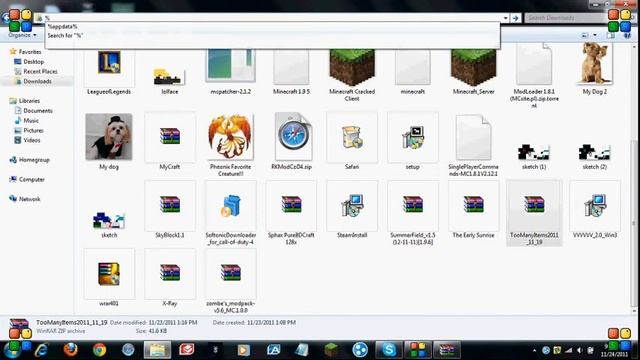The height and width of the screenshot is (360, 640).
Task: Select the X-Ray archive file
Action: 170,274
